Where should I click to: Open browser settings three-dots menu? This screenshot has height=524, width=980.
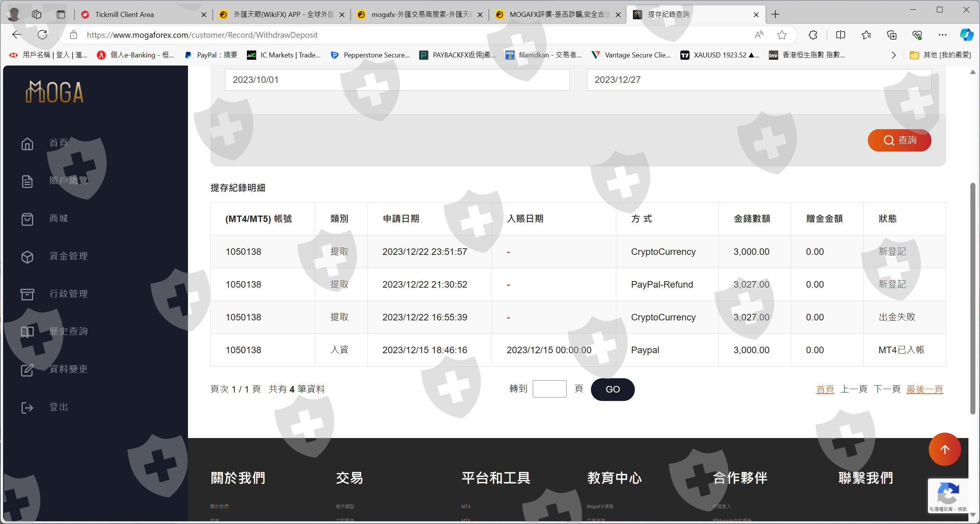tap(942, 35)
